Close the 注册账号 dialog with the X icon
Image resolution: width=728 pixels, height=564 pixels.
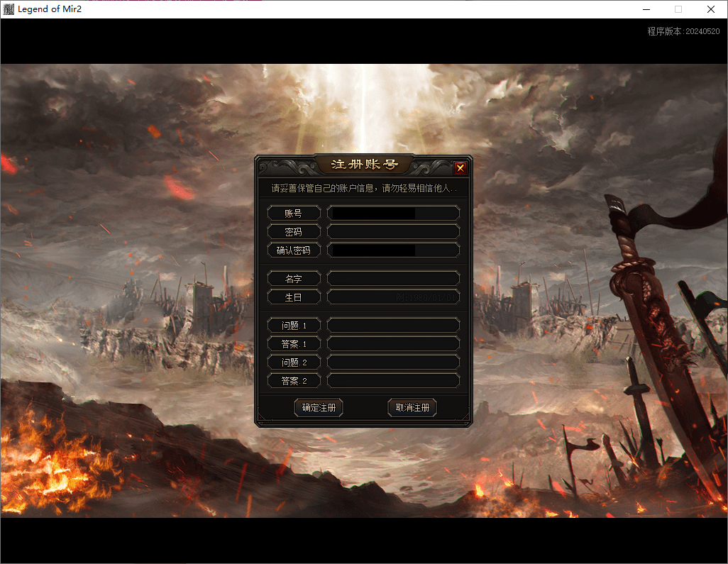point(460,167)
